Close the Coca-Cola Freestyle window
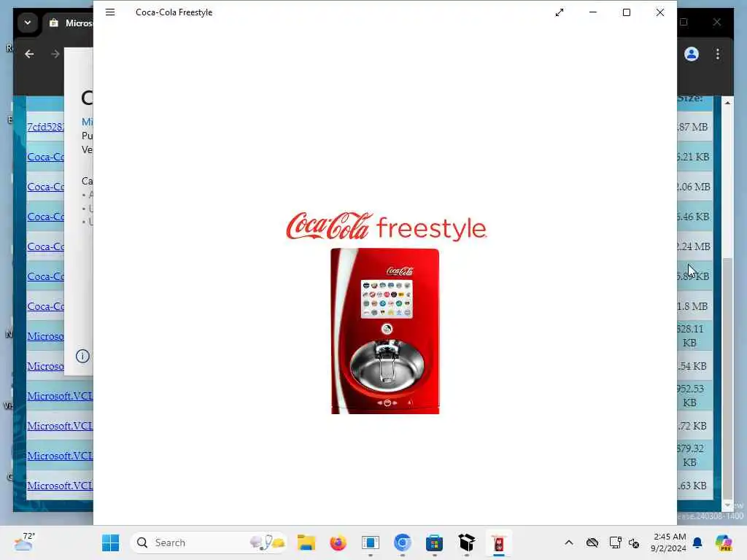The width and height of the screenshot is (747, 560). [659, 12]
